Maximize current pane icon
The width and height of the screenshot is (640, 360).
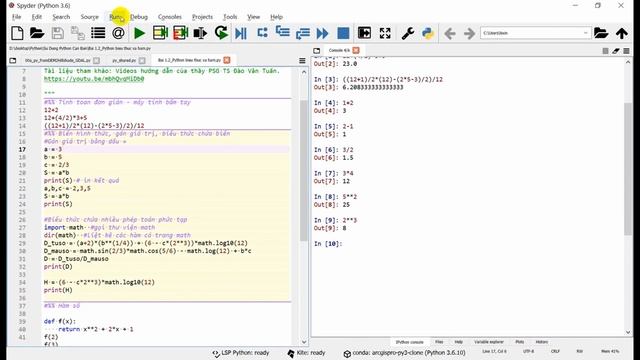[364, 33]
